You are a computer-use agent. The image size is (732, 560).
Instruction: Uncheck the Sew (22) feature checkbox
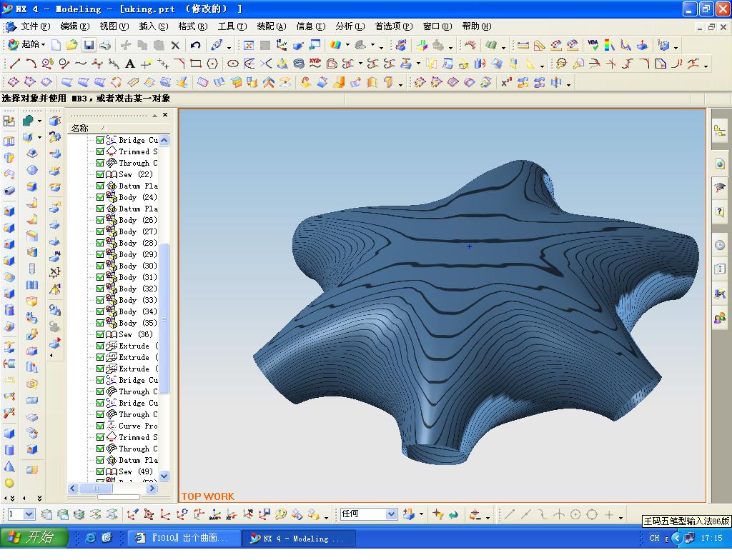(100, 174)
